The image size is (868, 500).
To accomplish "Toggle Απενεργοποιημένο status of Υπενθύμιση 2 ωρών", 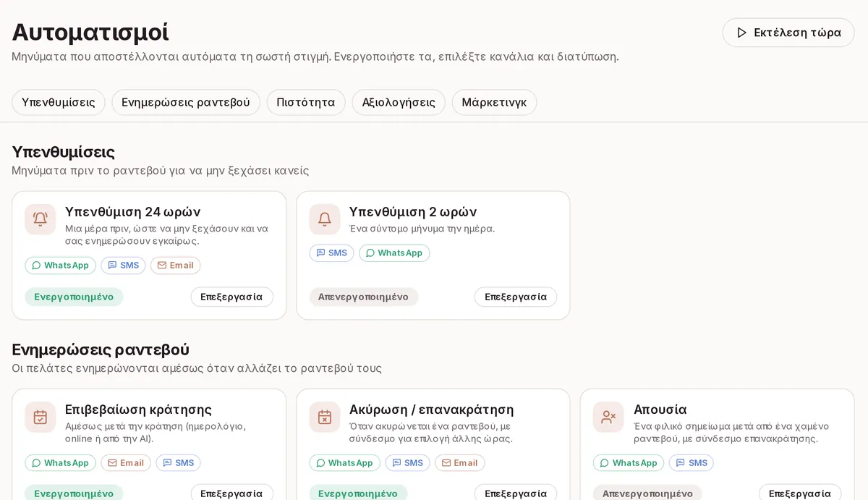I will (363, 297).
